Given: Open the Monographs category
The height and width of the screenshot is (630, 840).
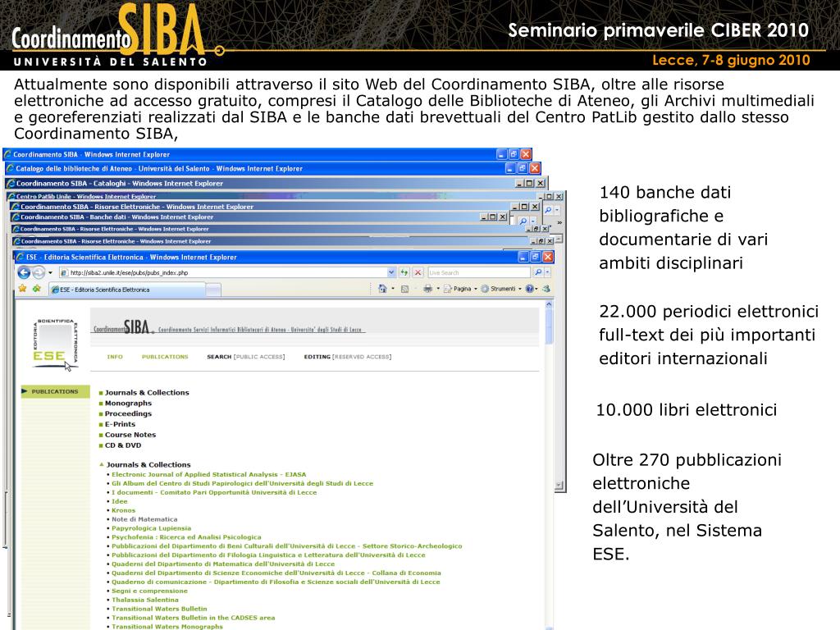Looking at the screenshot, I should (128, 404).
